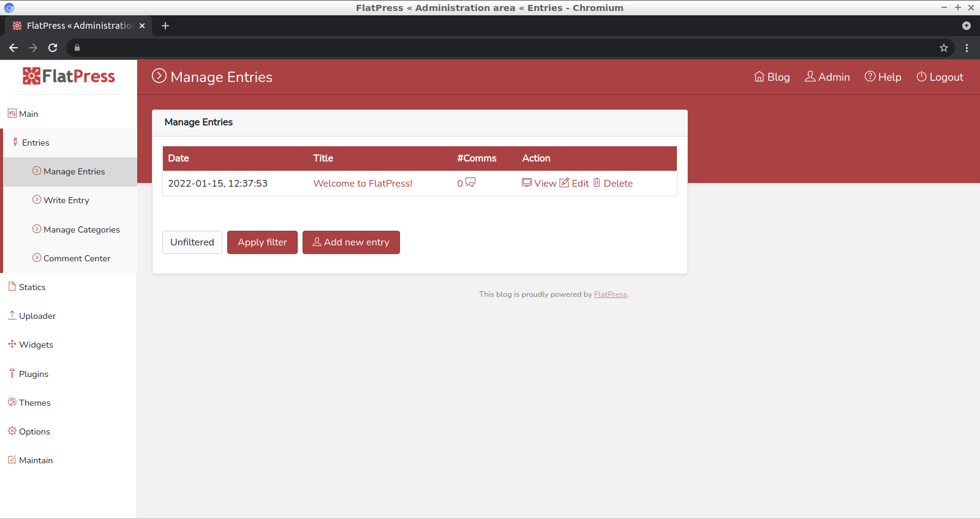Open Comment Center in the sidebar
The width and height of the screenshot is (980, 519).
[70, 258]
